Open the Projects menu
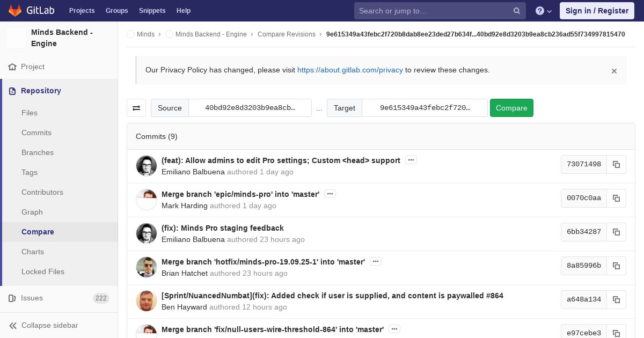This screenshot has width=644, height=338. 82,11
